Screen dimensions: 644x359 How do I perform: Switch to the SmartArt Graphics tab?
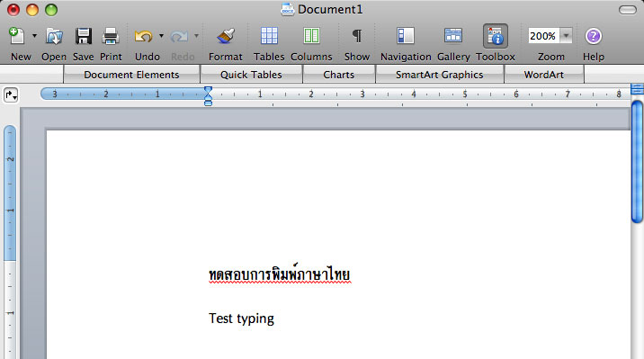(x=440, y=75)
